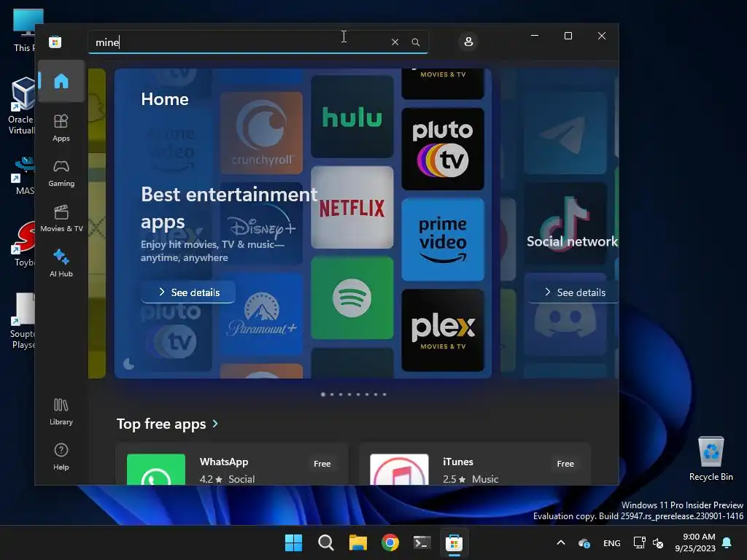
Task: Open the Recycle Bin on desktop
Action: [711, 459]
